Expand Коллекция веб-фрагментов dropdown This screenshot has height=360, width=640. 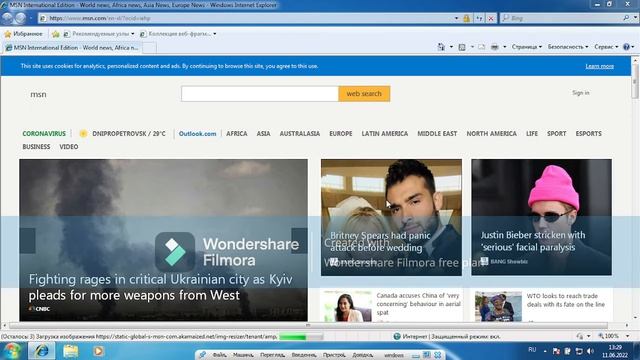click(215, 34)
